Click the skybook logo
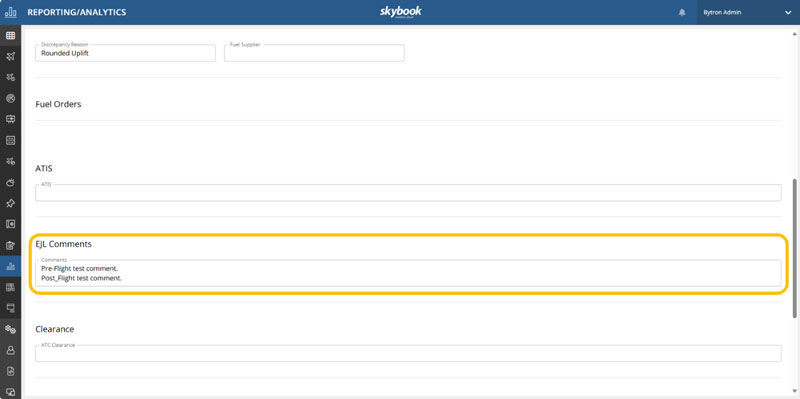Screen dimensions: 800x399 [401, 12]
